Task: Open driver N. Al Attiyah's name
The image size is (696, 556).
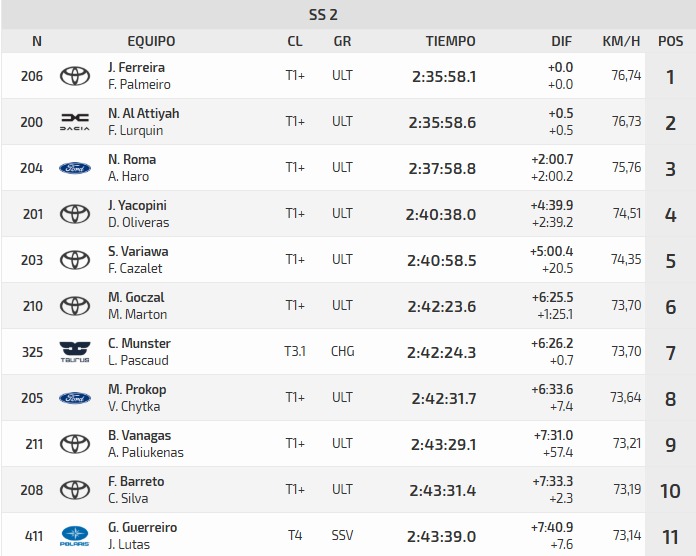Action: tap(143, 113)
